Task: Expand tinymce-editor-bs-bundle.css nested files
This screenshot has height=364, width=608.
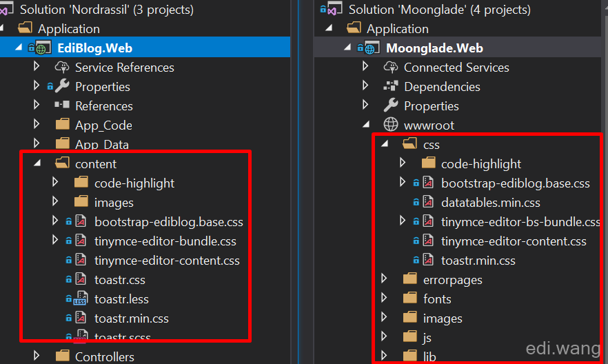Action: [403, 221]
